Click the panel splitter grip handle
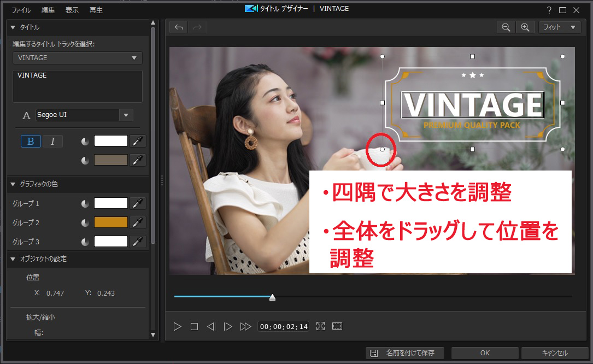The height and width of the screenshot is (364, 593). point(162,180)
